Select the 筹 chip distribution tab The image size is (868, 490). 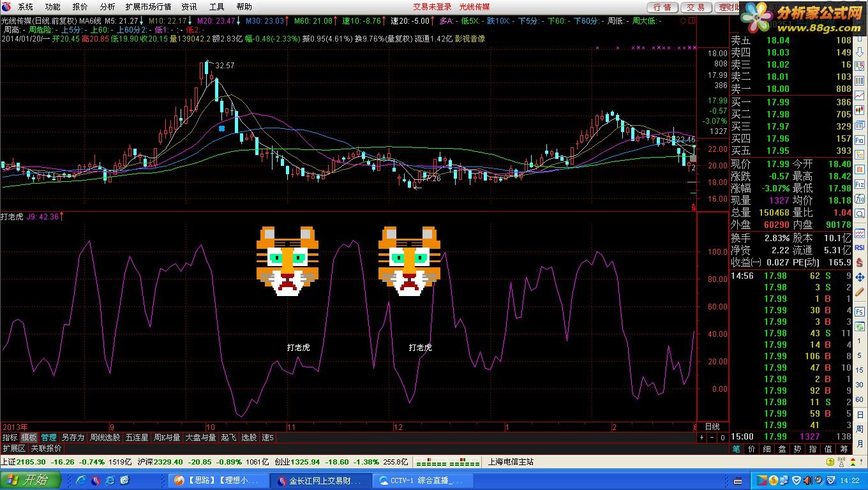point(843,449)
